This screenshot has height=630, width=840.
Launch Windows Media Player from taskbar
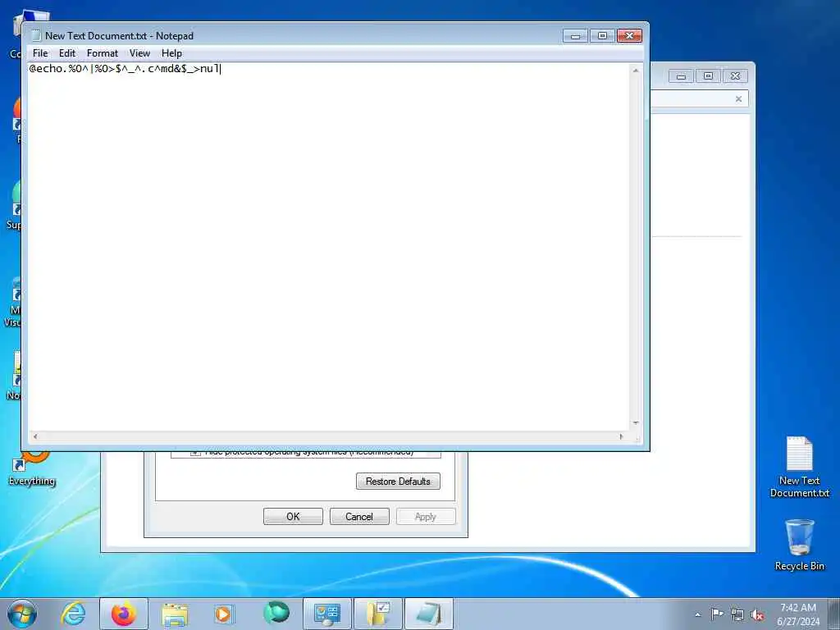[224, 614]
